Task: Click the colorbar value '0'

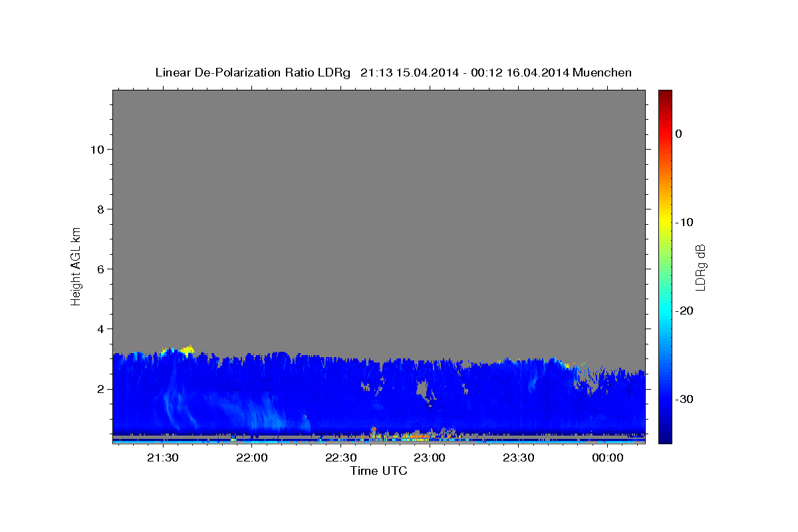Action: pos(678,134)
